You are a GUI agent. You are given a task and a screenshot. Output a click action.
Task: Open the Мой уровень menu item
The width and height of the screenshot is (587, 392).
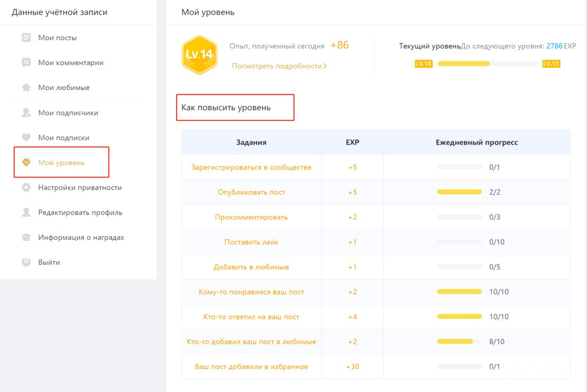[x=61, y=163]
